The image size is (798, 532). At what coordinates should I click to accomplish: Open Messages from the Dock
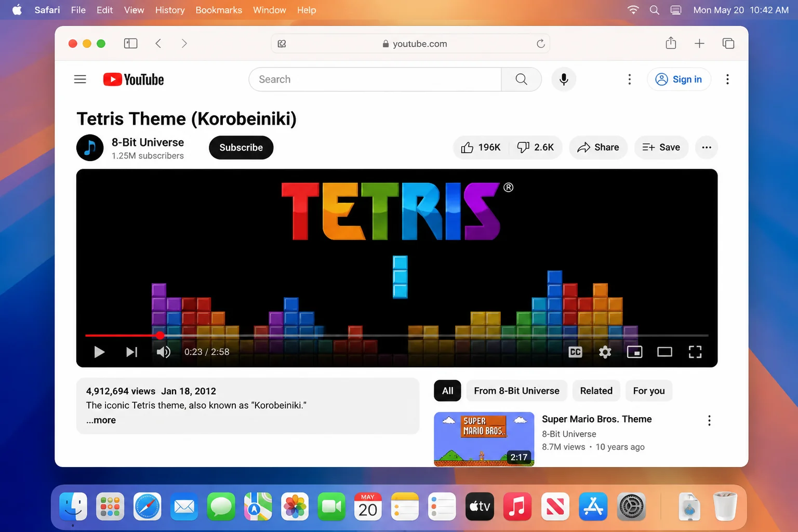(221, 507)
